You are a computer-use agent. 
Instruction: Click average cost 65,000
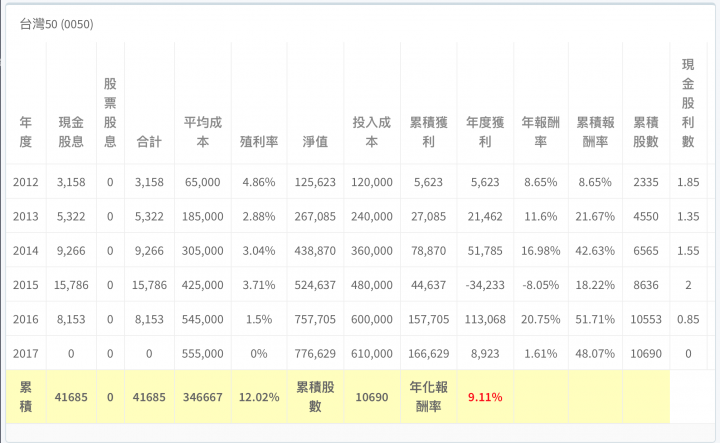(202, 182)
